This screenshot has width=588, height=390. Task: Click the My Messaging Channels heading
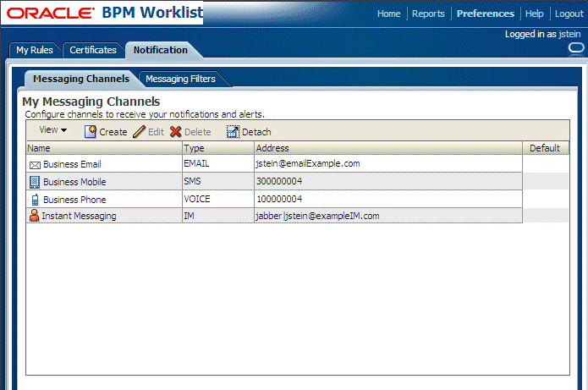91,102
